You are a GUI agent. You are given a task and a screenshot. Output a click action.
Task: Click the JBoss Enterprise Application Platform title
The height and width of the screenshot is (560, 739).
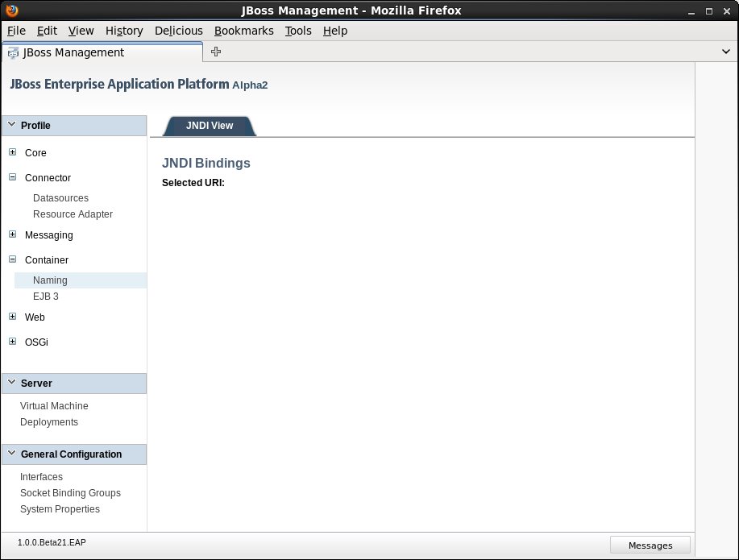click(x=119, y=84)
